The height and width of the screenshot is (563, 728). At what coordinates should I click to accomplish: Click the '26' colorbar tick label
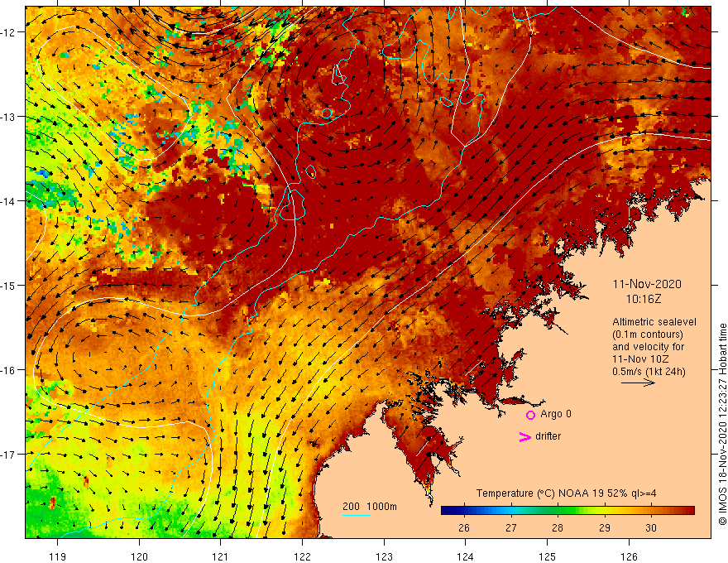coord(464,527)
